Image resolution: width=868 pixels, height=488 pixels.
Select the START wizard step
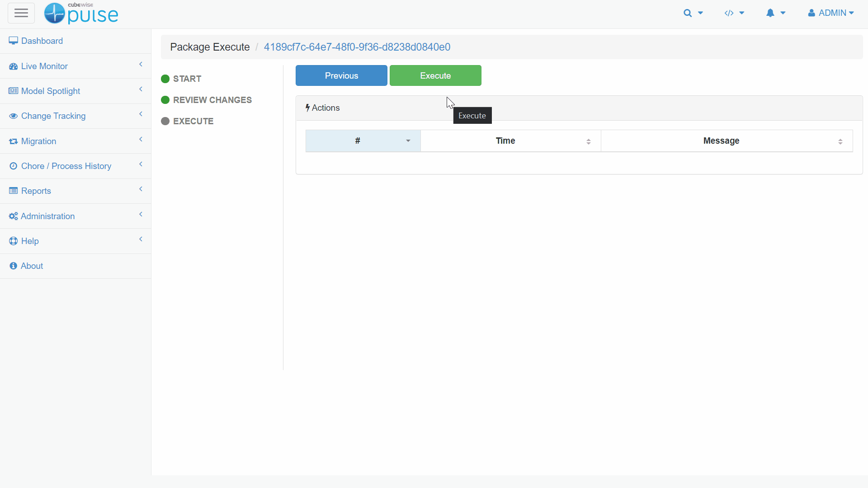(x=187, y=79)
